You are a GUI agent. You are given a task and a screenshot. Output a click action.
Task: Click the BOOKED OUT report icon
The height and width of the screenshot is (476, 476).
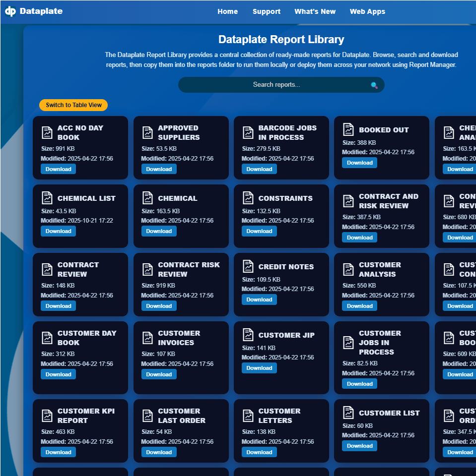point(348,129)
